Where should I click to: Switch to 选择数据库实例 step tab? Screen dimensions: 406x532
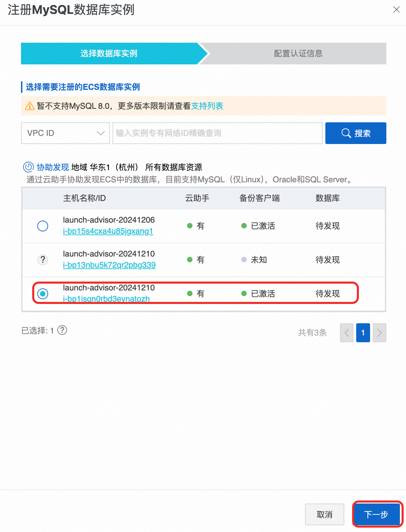pyautogui.click(x=109, y=54)
